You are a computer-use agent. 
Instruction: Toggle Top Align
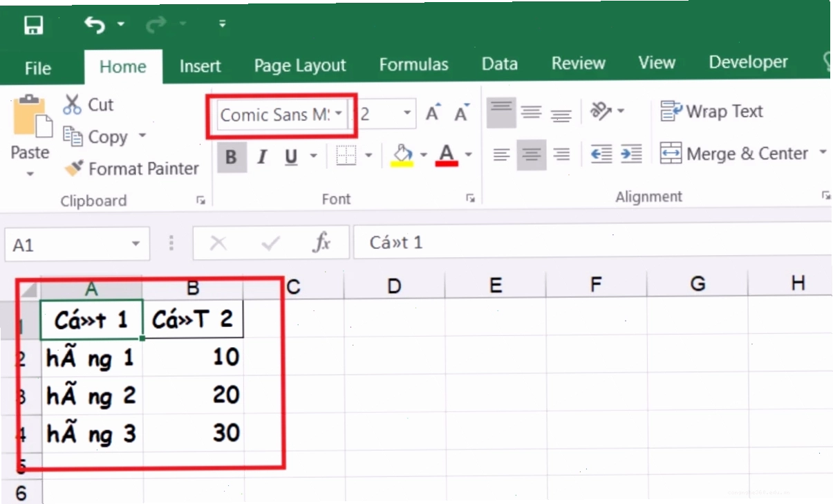click(x=501, y=112)
